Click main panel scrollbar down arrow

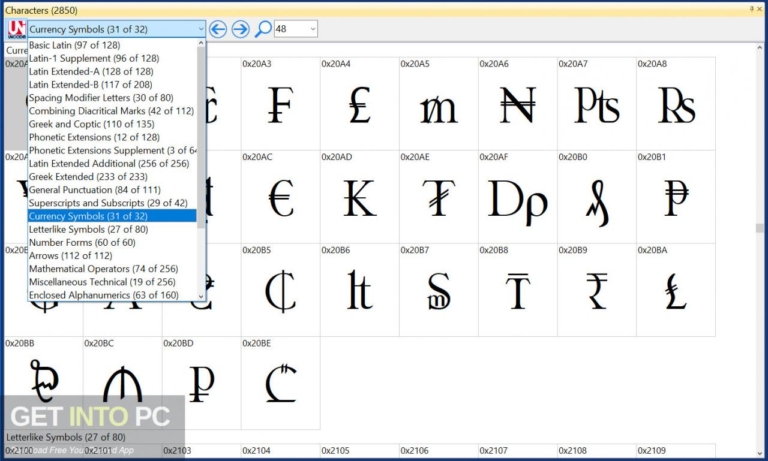pyautogui.click(x=760, y=453)
